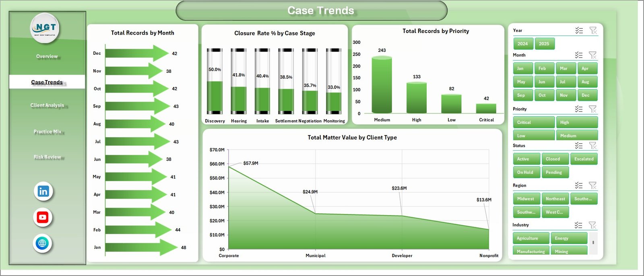644x276 pixels.
Task: Filter by Escalated status
Action: point(584,159)
